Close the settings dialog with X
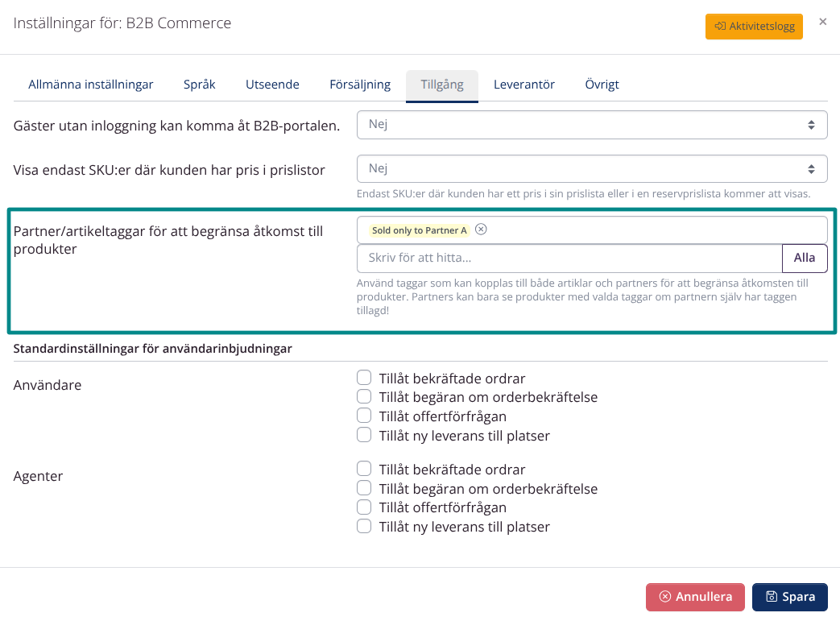 click(x=822, y=22)
